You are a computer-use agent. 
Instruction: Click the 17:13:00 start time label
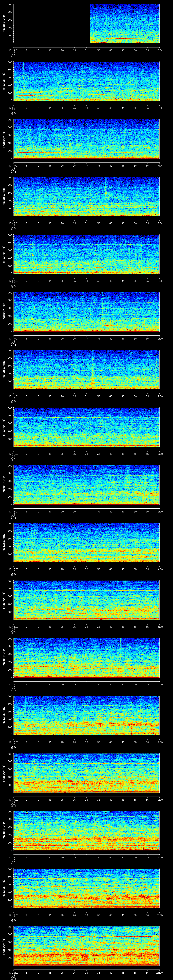pos(13,569)
